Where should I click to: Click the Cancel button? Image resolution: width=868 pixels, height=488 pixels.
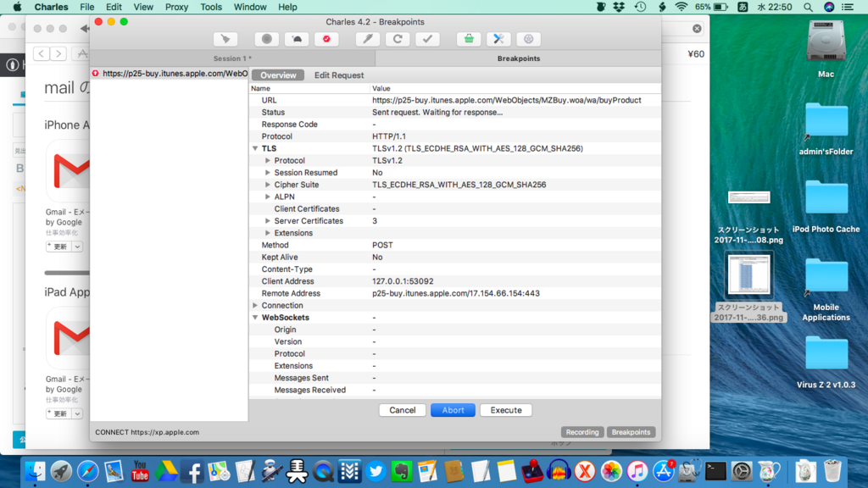point(403,410)
